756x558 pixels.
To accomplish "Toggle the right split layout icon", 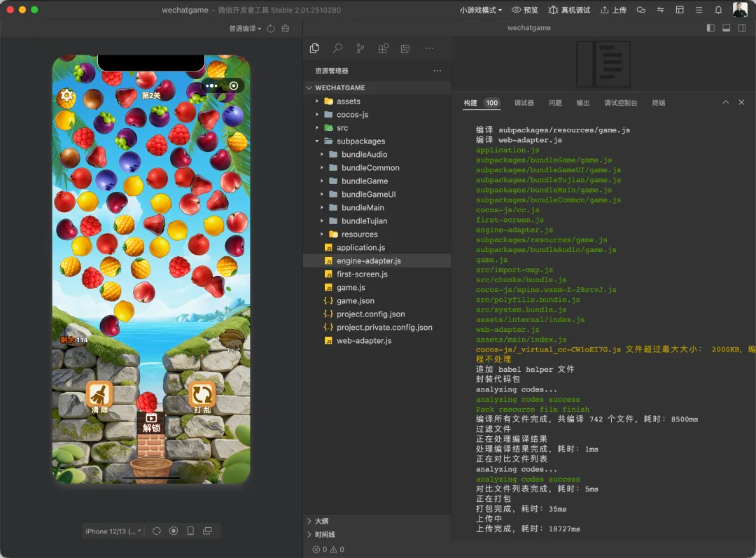I will 742,28.
